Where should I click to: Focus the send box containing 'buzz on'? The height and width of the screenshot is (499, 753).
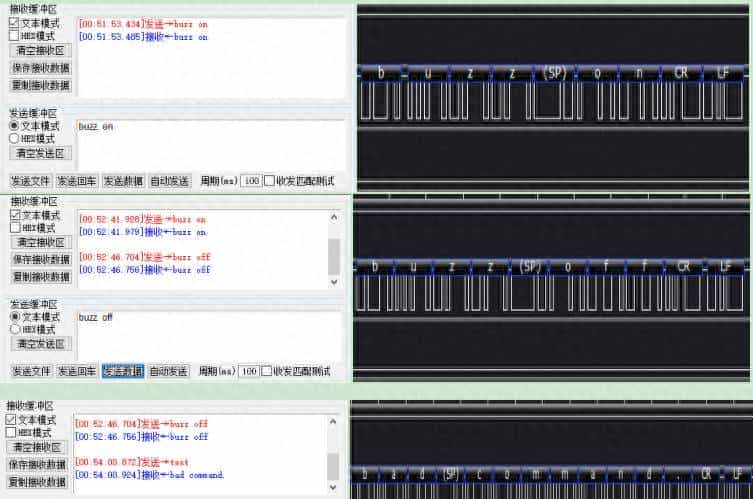211,144
